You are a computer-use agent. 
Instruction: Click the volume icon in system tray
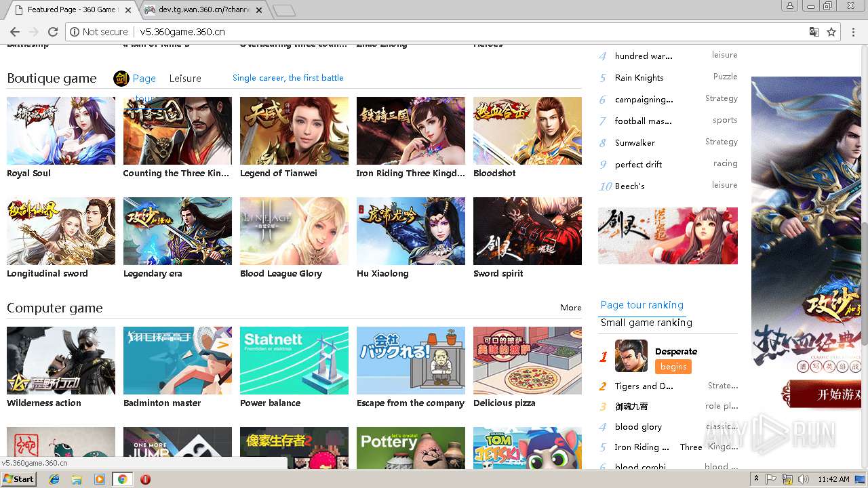[x=802, y=479]
